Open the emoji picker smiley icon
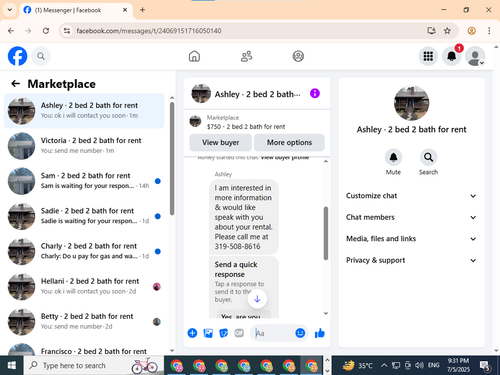 300,333
